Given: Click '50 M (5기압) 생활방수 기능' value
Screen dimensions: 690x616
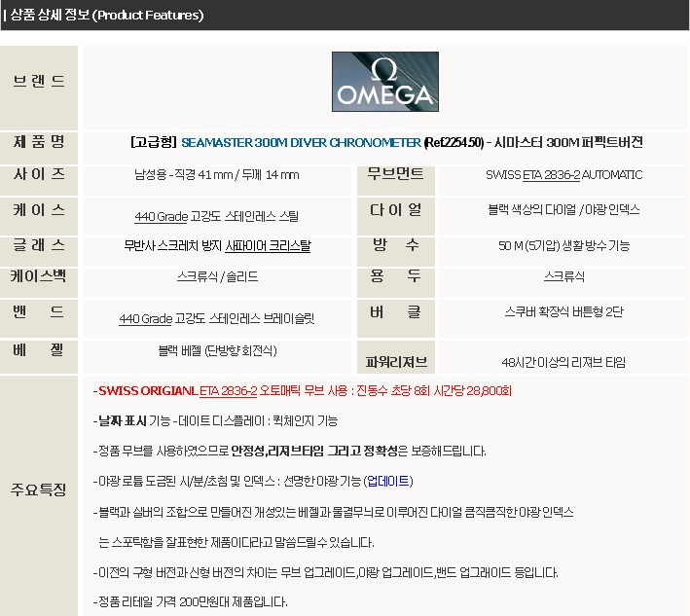Looking at the screenshot, I should click(563, 245).
